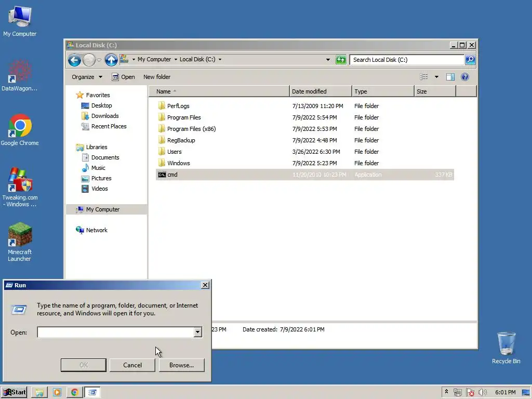
Task: Sort by Date modified column
Action: coord(321,91)
